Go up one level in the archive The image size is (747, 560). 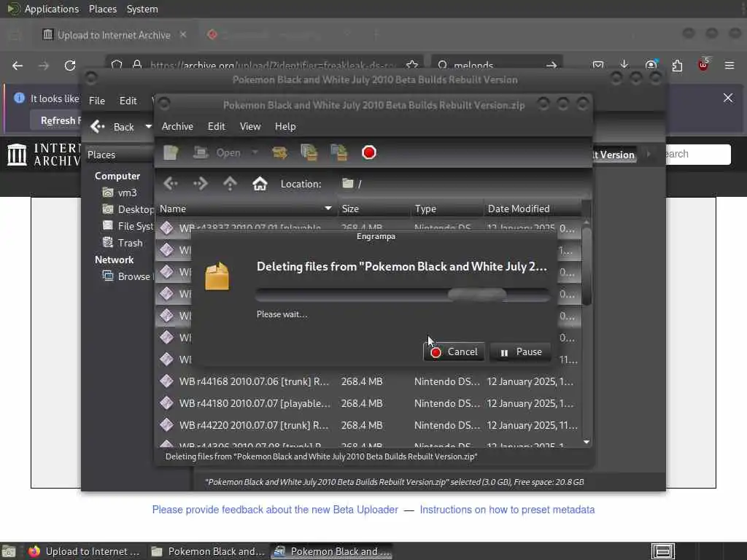(x=230, y=184)
